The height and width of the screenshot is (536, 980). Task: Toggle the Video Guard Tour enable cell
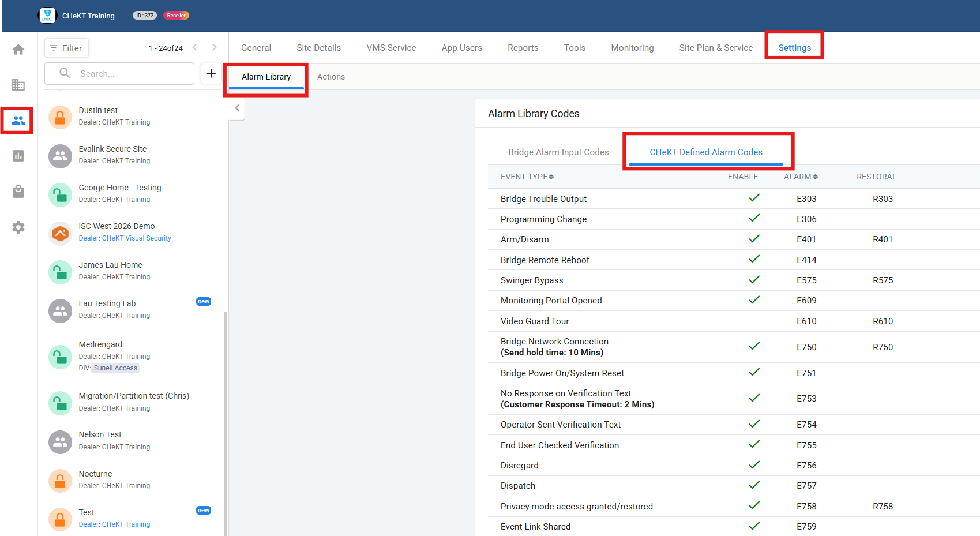(754, 321)
